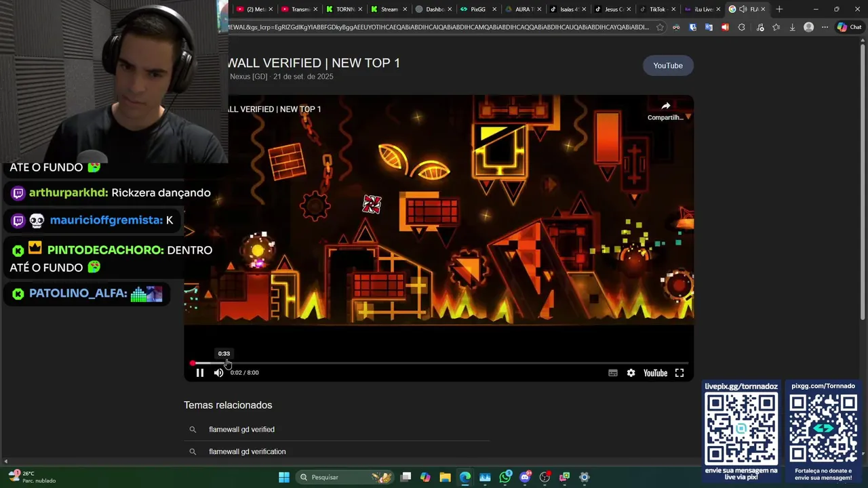The height and width of the screenshot is (488, 868).
Task: Toggle subtitles in the video player
Action: 613,373
